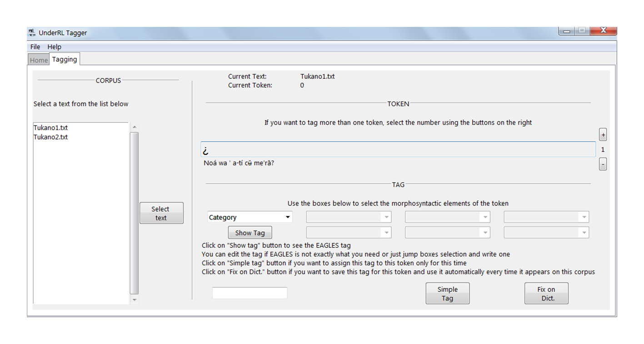Click the Show Tag button
The image size is (644, 344).
250,233
